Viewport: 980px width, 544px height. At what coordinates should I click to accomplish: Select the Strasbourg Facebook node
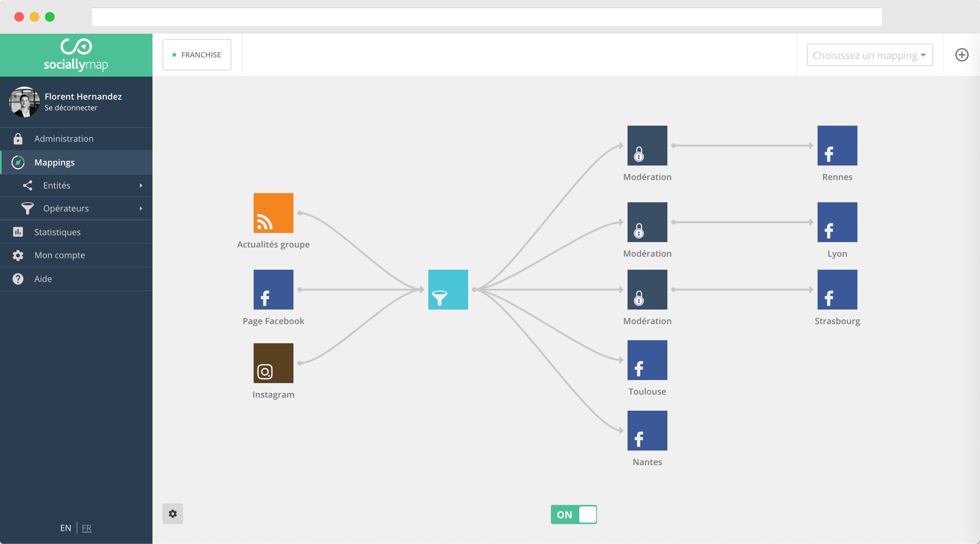(x=837, y=290)
